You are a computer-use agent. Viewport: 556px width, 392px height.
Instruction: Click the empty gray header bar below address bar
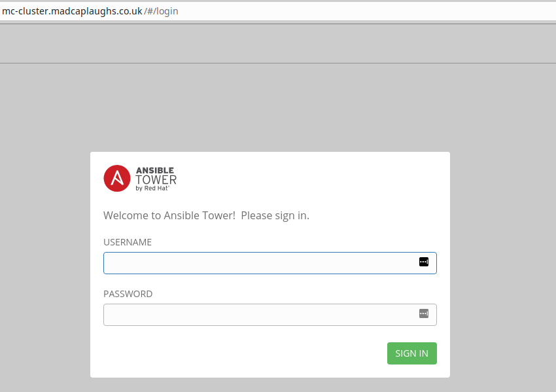278,44
